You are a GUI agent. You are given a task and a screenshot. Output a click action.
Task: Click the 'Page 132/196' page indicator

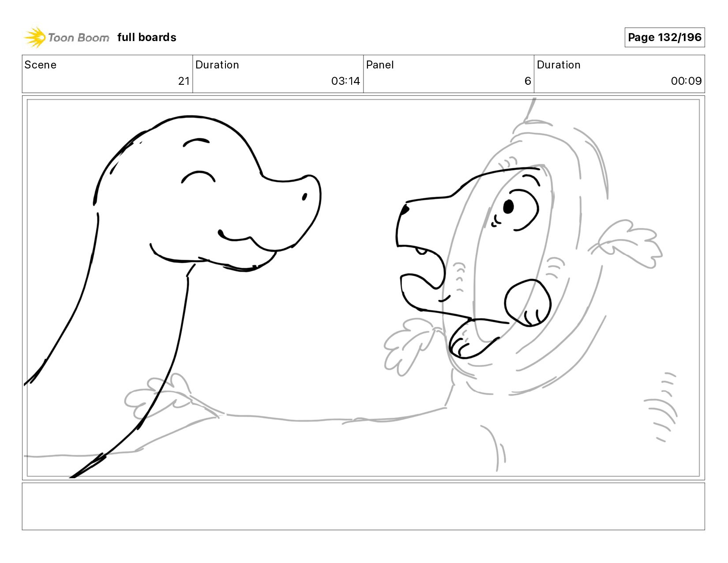coord(664,38)
